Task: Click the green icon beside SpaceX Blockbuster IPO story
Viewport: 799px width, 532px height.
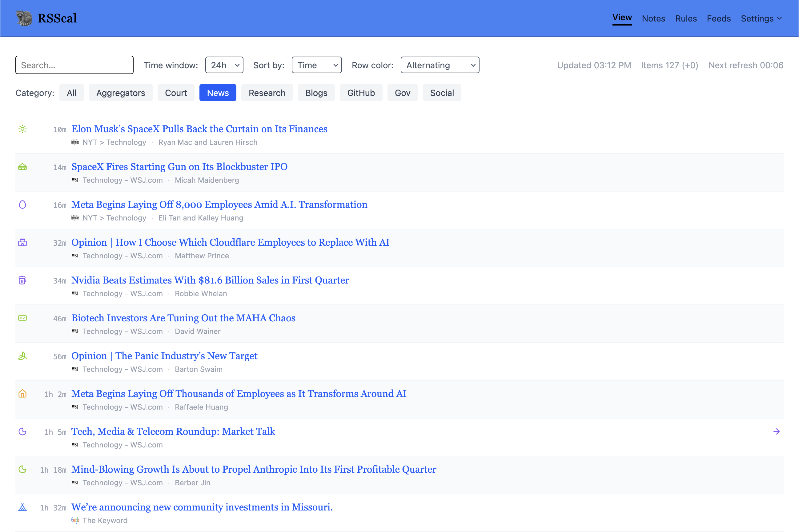Action: click(22, 167)
